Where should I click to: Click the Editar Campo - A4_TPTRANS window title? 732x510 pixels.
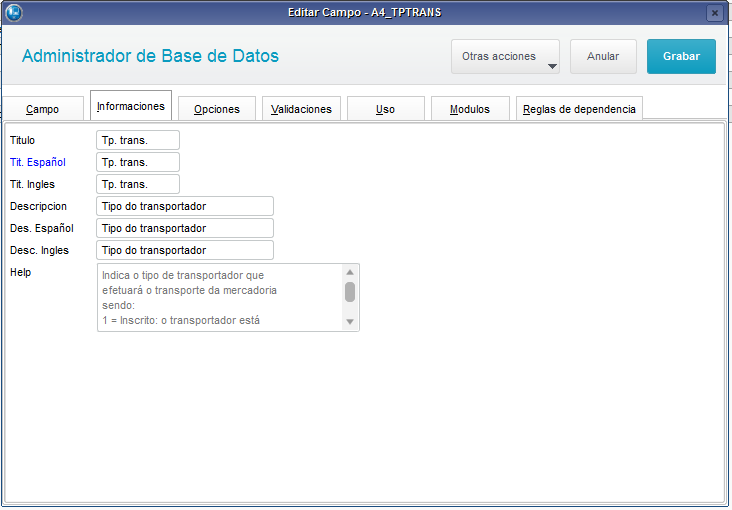tap(365, 13)
